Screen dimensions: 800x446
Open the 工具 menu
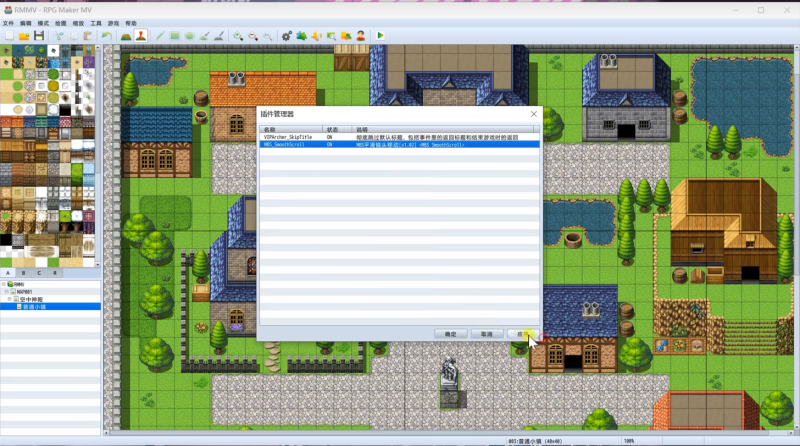coord(96,23)
